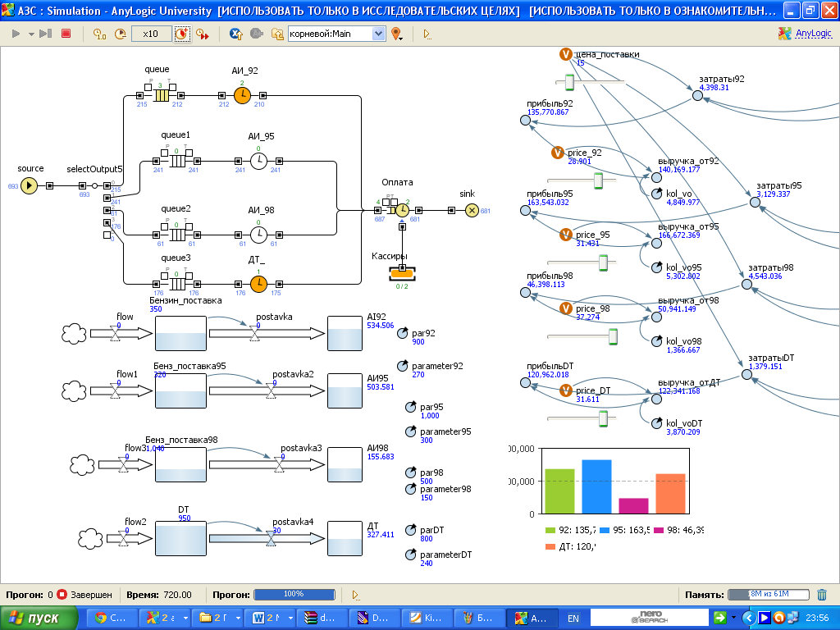Click the queue block icon
The image size is (840, 630).
click(x=162, y=95)
